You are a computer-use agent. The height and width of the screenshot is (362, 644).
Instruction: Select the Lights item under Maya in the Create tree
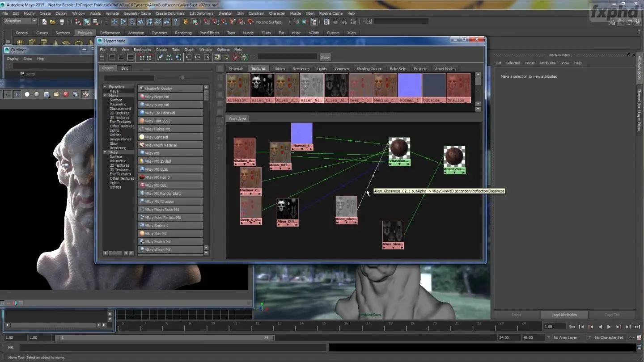pos(114,130)
